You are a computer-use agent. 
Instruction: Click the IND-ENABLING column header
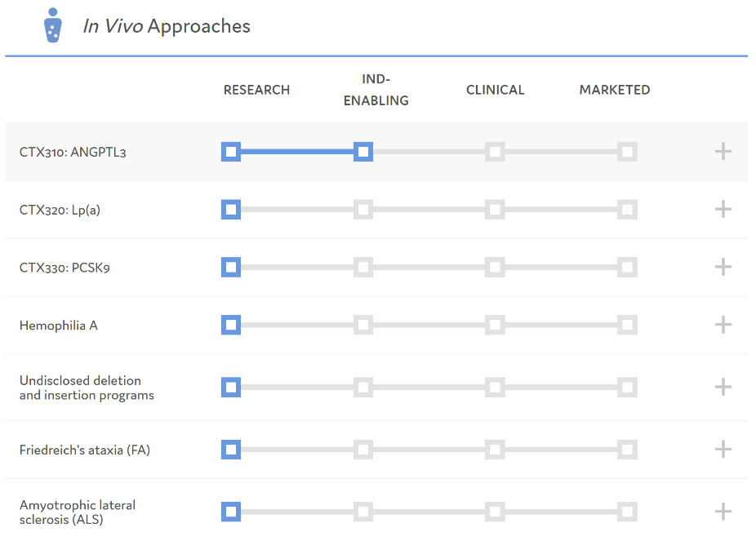coord(376,90)
